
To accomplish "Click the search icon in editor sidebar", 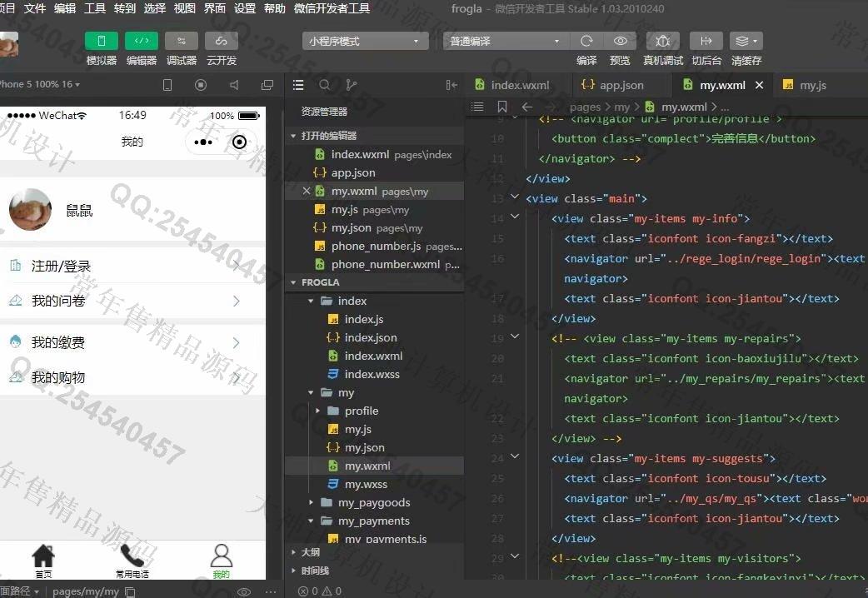I will 324,85.
